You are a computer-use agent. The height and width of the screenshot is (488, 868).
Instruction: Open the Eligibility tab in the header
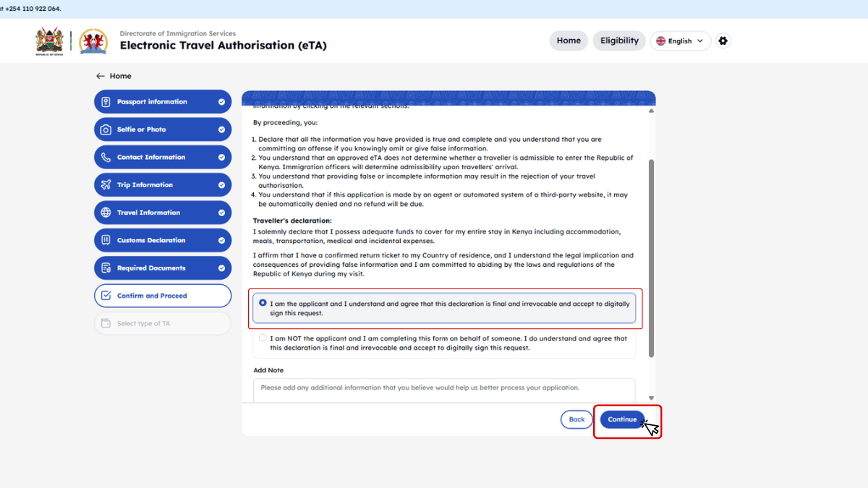[x=619, y=40]
